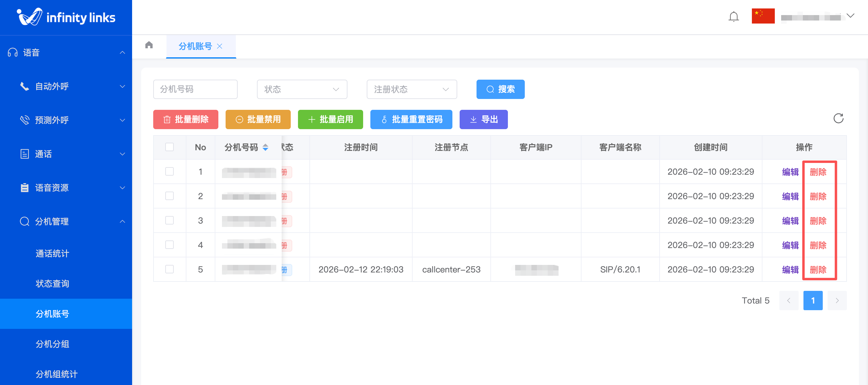Image resolution: width=868 pixels, height=385 pixels.
Task: Select checkbox for row 3
Action: click(169, 221)
